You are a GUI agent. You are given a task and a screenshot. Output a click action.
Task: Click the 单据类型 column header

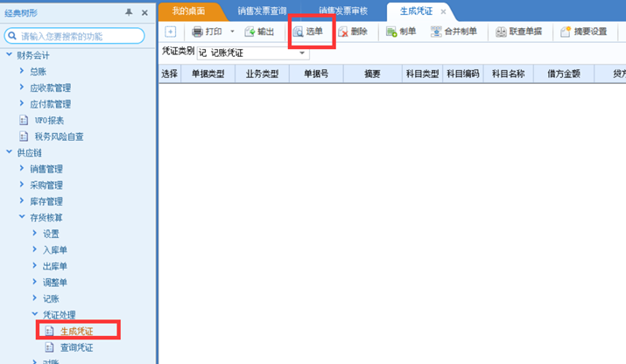coord(208,73)
